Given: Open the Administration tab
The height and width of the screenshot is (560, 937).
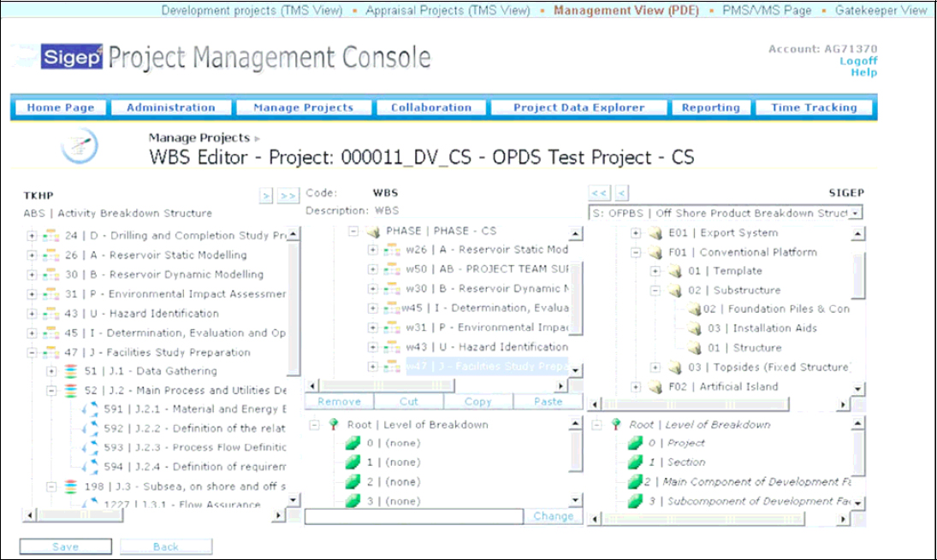Looking at the screenshot, I should click(x=171, y=108).
